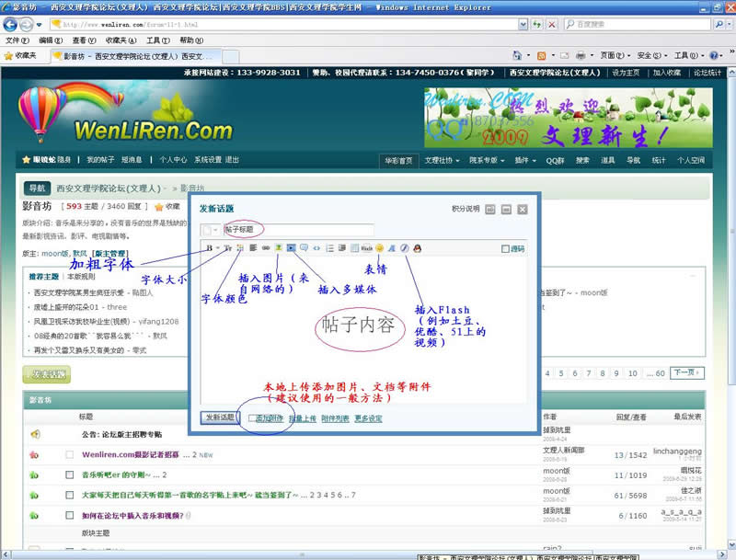The height and width of the screenshot is (560, 736).
Task: Insert code with the angle brackets icon
Action: pyautogui.click(x=316, y=248)
